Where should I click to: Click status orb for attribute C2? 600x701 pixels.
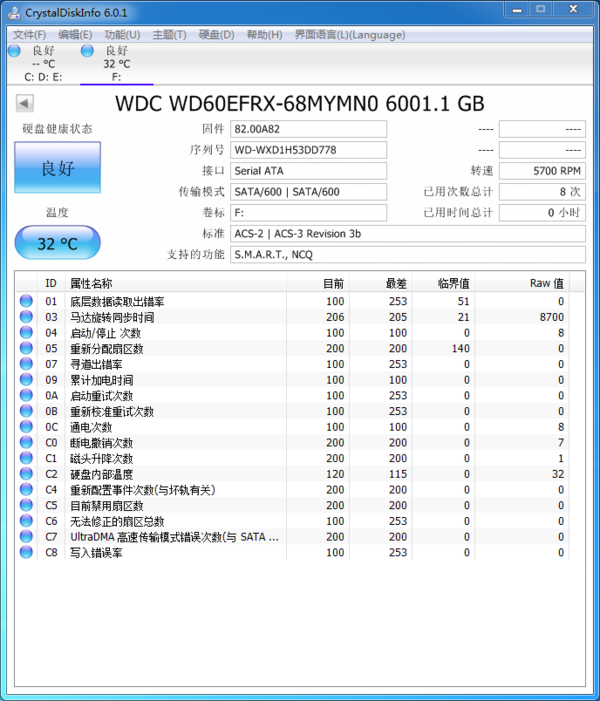click(x=26, y=473)
